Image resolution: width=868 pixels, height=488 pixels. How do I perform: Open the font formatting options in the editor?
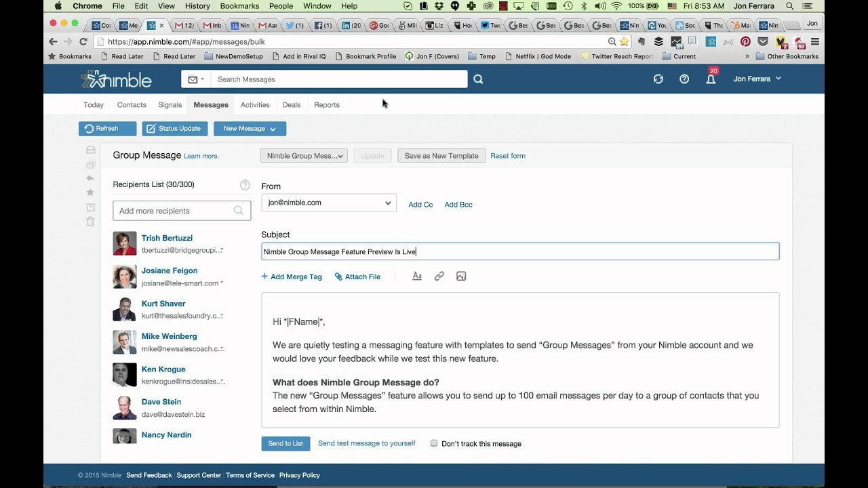[416, 276]
